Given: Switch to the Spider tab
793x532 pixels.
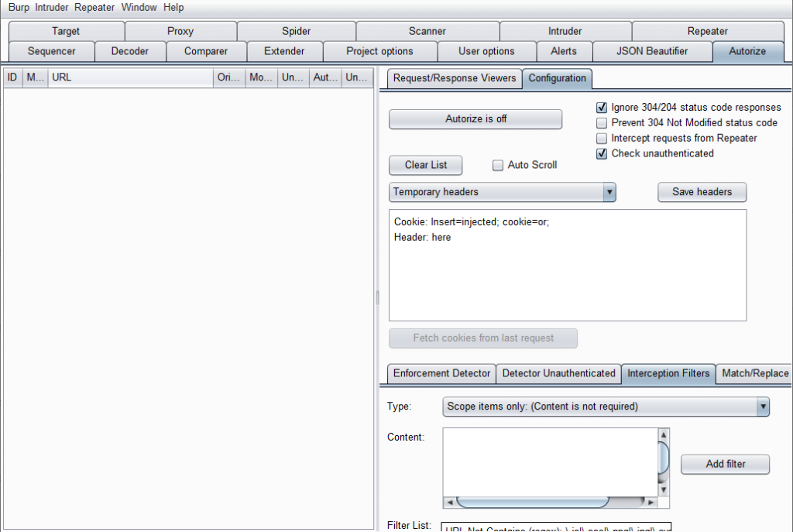Looking at the screenshot, I should (297, 31).
